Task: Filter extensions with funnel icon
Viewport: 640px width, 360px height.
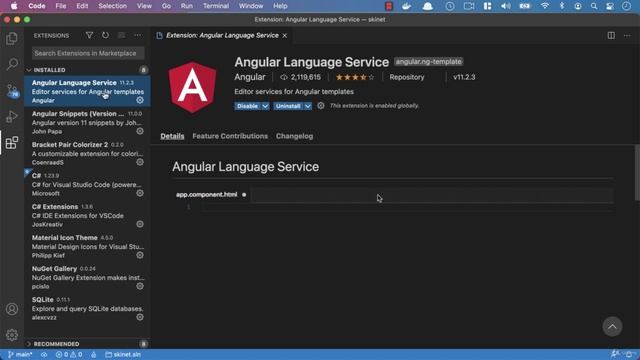Action: pyautogui.click(x=89, y=36)
